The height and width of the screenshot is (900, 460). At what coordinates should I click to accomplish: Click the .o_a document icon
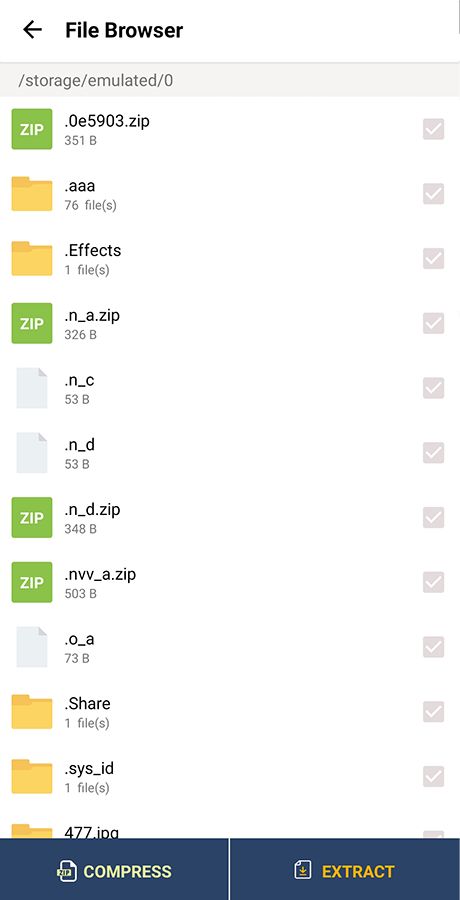pos(32,647)
